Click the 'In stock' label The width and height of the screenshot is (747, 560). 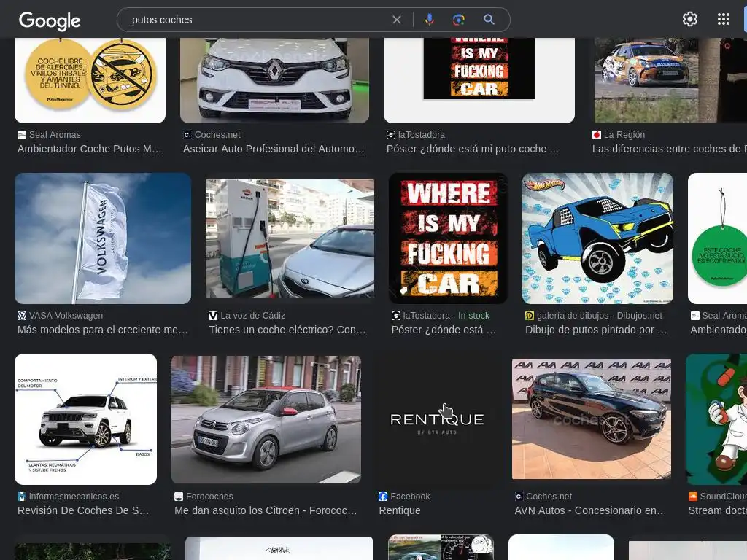(x=473, y=316)
